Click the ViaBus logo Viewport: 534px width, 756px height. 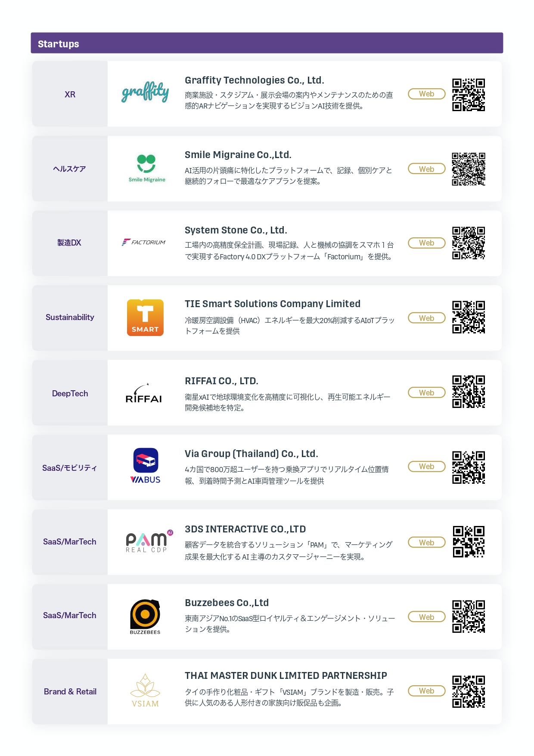click(146, 466)
